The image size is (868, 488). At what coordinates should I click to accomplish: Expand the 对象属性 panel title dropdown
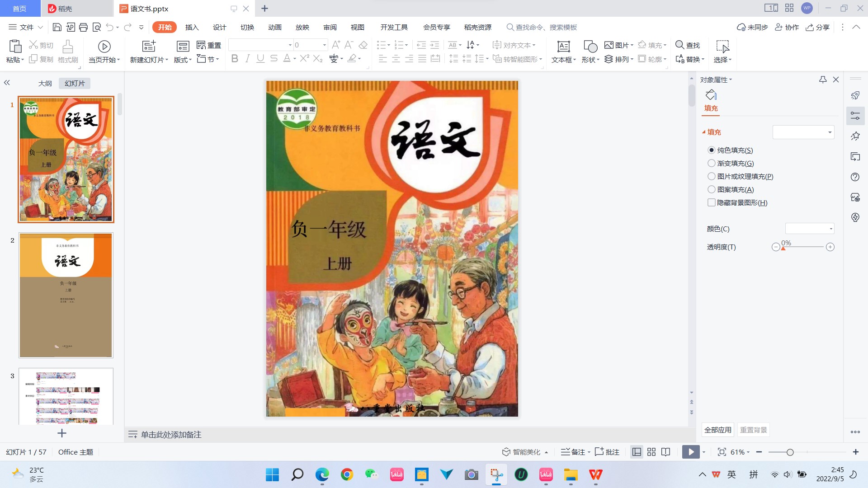pyautogui.click(x=716, y=80)
